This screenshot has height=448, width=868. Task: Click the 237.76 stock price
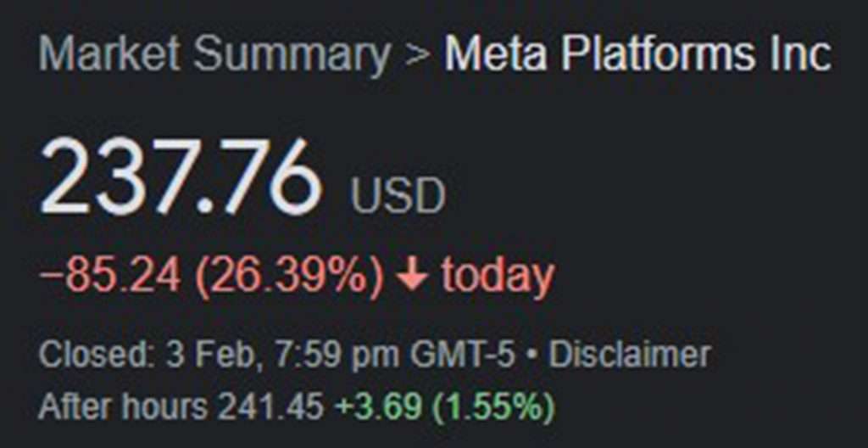[181, 177]
